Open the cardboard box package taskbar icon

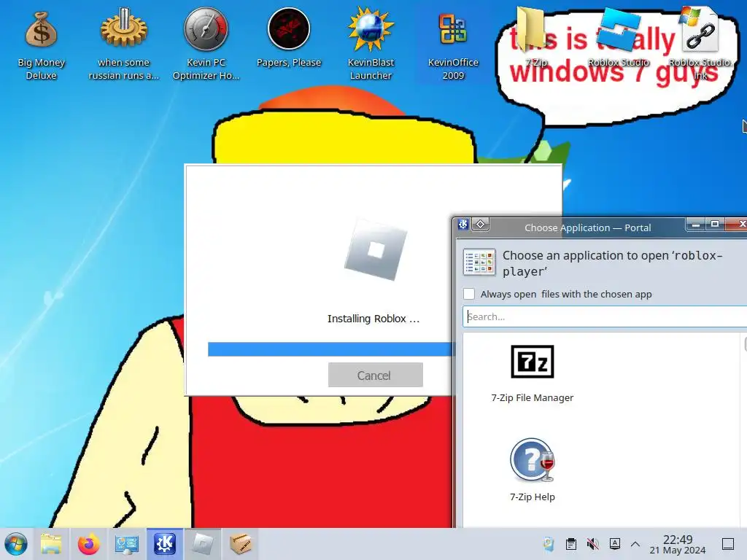coord(241,544)
